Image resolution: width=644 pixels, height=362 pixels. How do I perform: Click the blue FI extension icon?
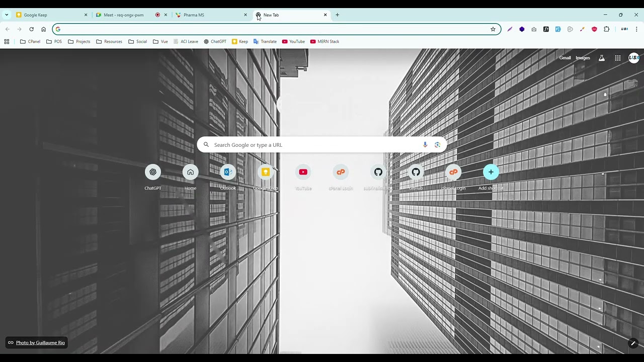[558, 29]
